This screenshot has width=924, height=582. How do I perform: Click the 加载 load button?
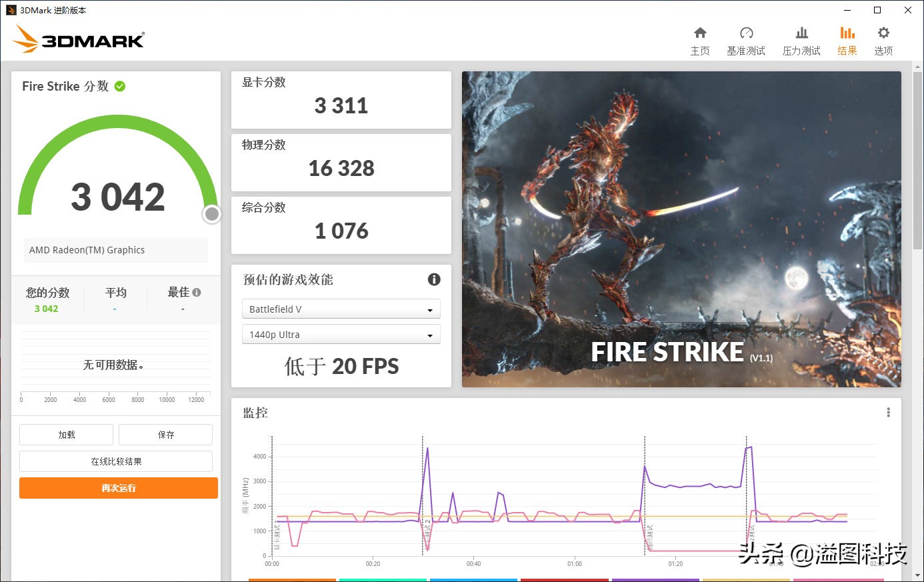(66, 435)
